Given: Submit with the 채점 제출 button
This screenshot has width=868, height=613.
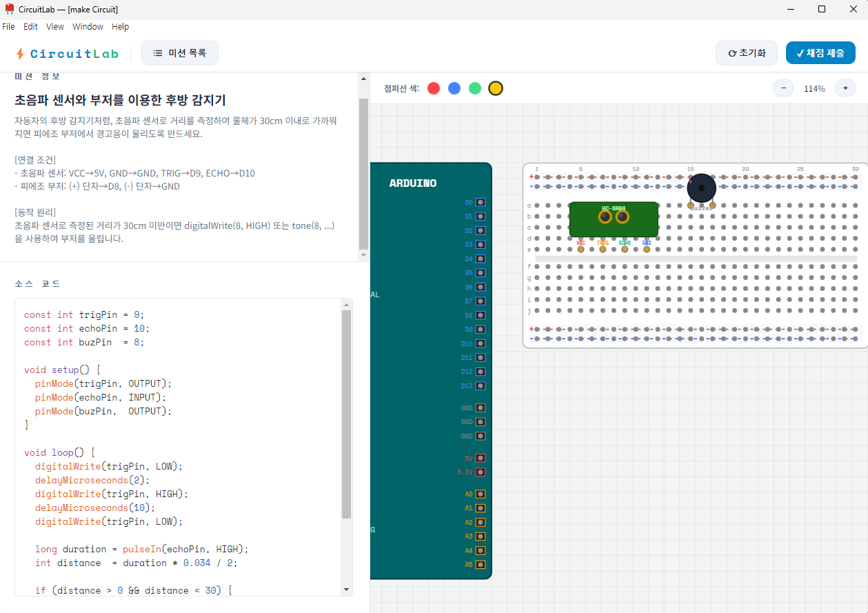Looking at the screenshot, I should [x=820, y=53].
